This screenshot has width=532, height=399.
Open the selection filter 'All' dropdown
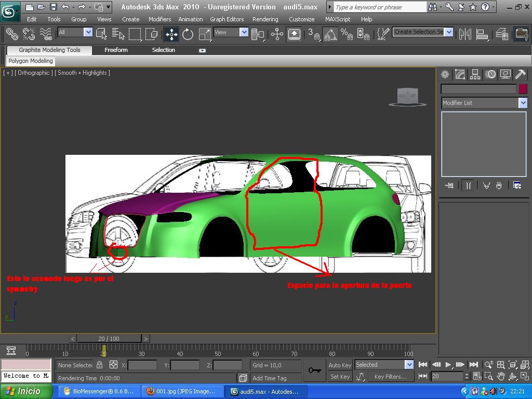pos(88,32)
